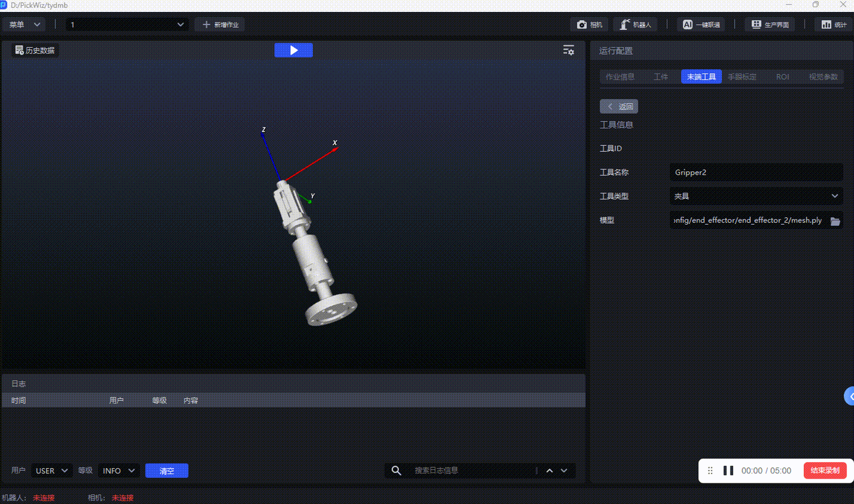
Task: Open history data panel
Action: tap(35, 50)
